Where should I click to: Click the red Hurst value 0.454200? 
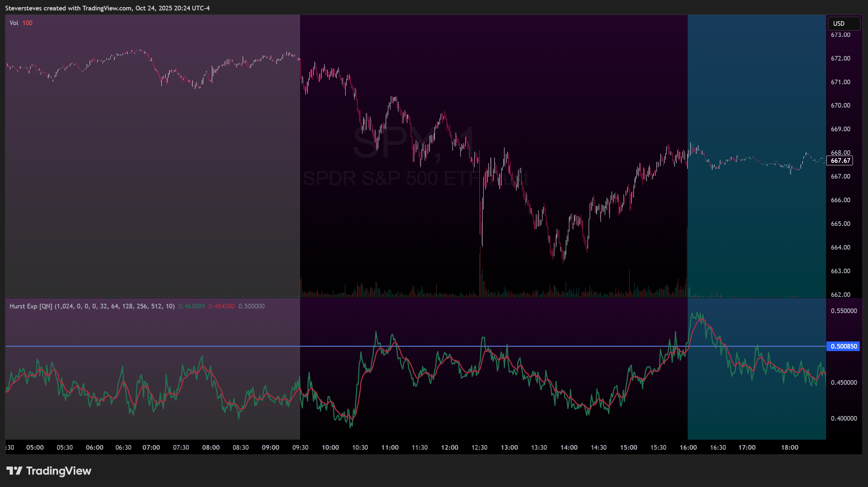[x=222, y=306]
